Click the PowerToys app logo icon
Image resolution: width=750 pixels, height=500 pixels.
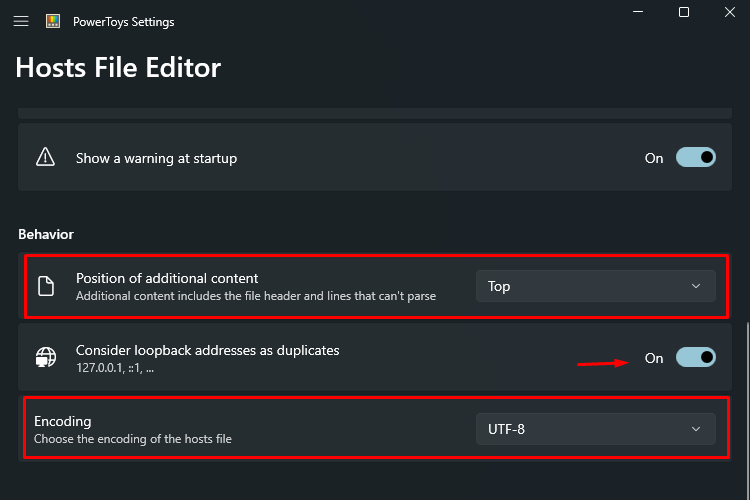(x=53, y=21)
